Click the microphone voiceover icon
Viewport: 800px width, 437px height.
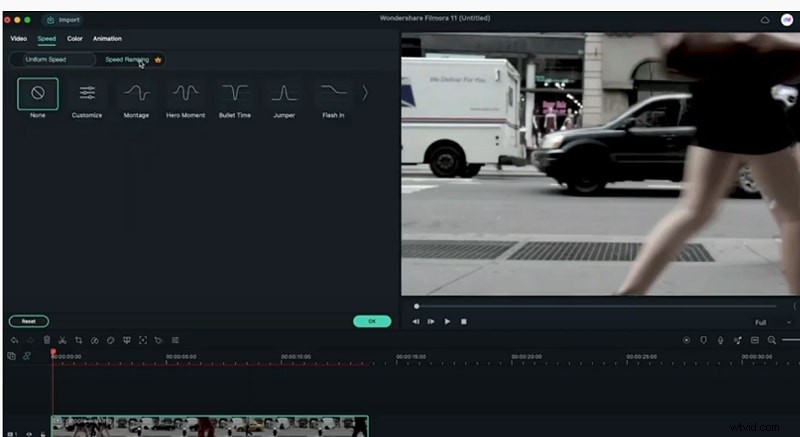point(720,341)
